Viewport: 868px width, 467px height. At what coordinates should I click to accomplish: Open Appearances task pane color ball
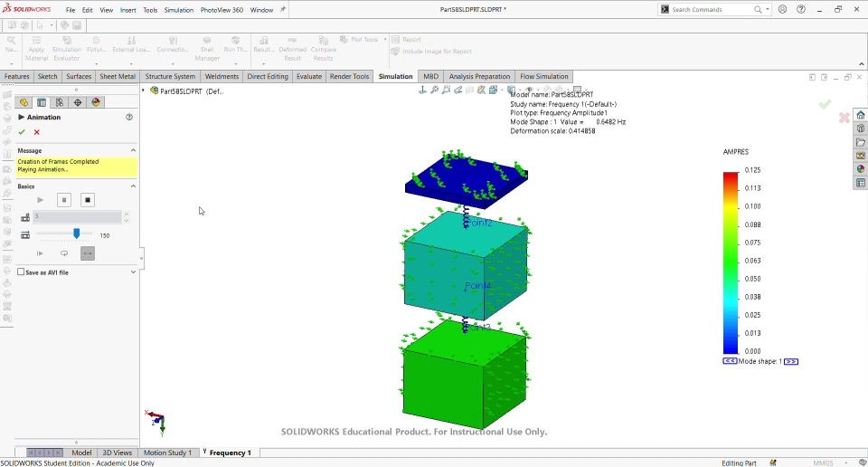[860, 169]
